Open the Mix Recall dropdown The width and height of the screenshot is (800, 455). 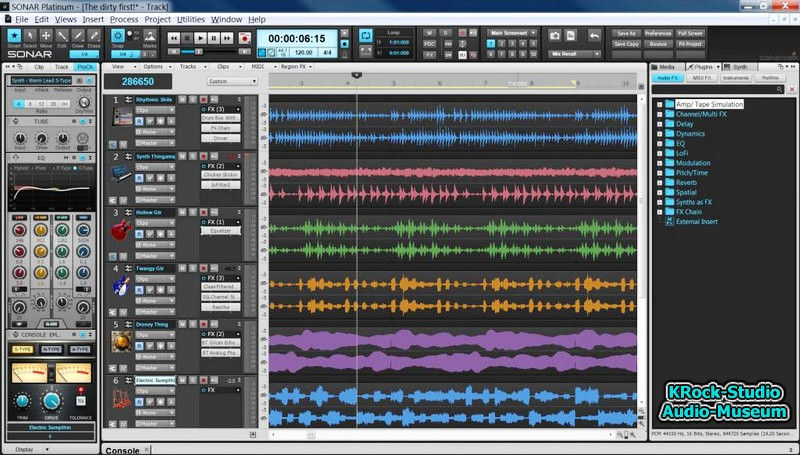pyautogui.click(x=575, y=54)
